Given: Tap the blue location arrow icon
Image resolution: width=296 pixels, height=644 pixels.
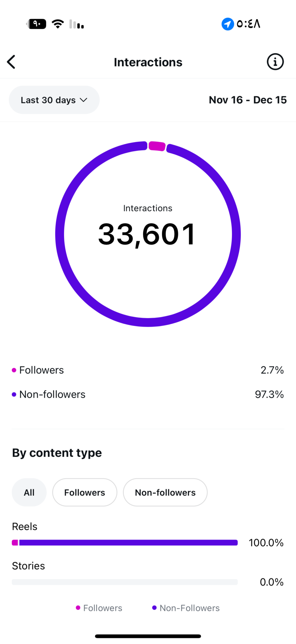Looking at the screenshot, I should point(228,24).
